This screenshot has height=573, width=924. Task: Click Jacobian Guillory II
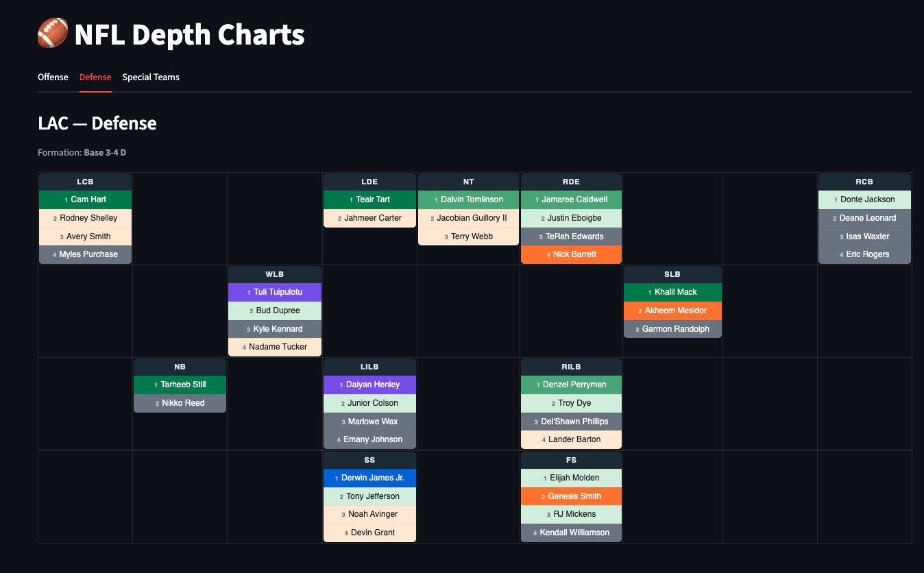click(468, 218)
